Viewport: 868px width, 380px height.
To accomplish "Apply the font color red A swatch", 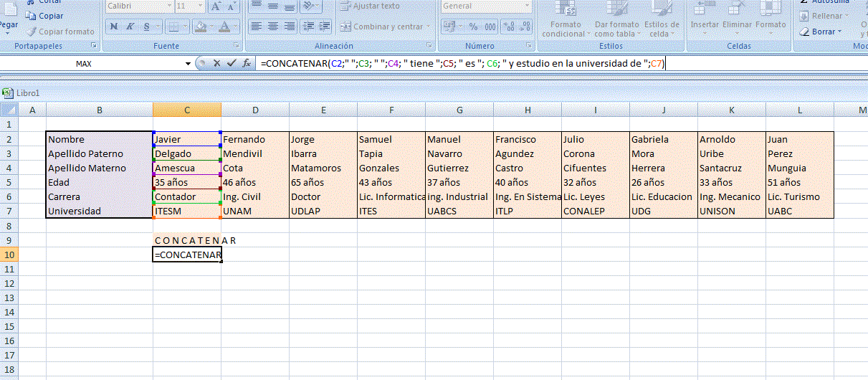I will [225, 27].
